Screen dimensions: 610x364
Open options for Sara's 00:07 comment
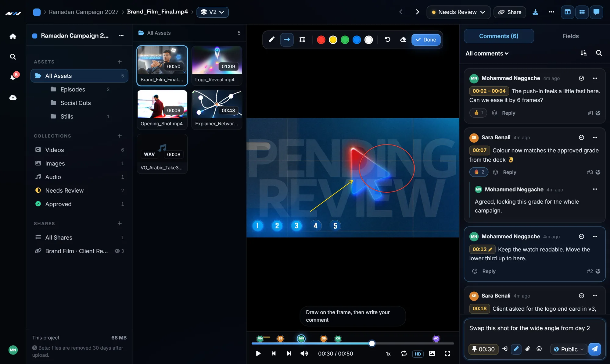[x=595, y=137]
